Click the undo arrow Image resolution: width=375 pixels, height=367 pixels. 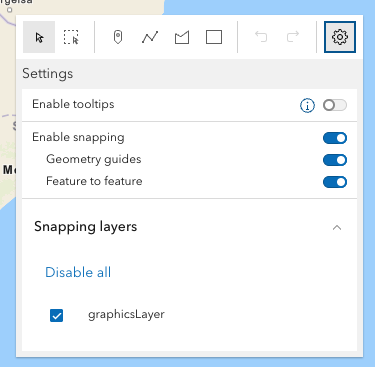261,37
